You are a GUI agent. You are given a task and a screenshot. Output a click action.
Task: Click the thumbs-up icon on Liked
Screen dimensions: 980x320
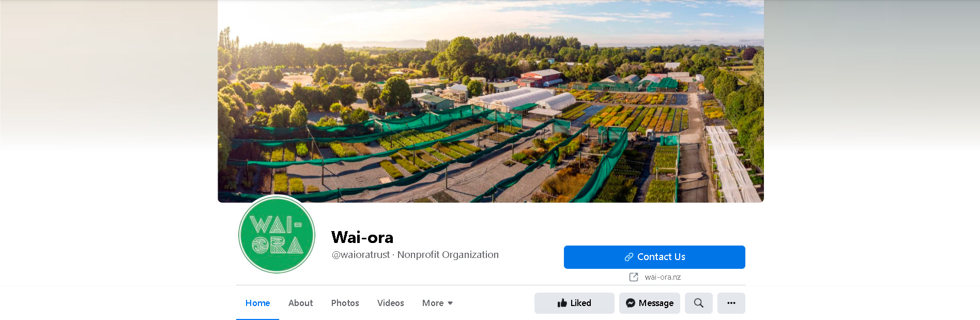562,303
